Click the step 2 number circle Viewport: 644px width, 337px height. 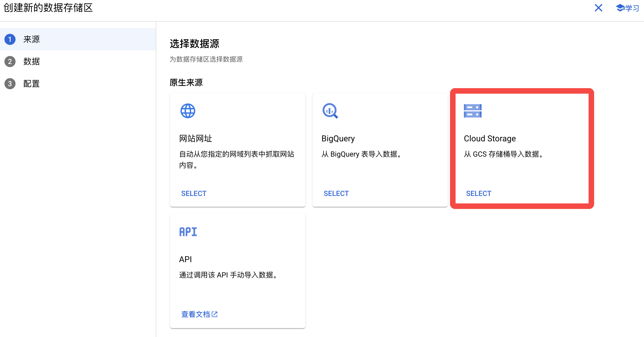coord(10,62)
